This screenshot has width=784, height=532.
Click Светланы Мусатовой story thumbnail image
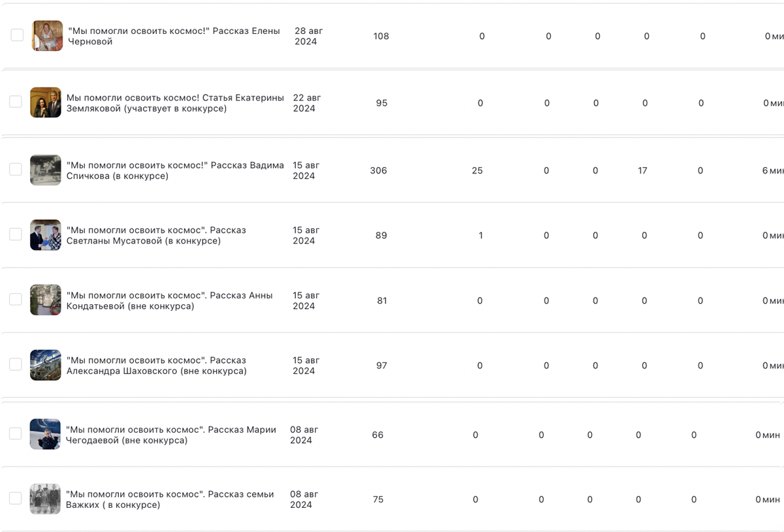tap(46, 235)
